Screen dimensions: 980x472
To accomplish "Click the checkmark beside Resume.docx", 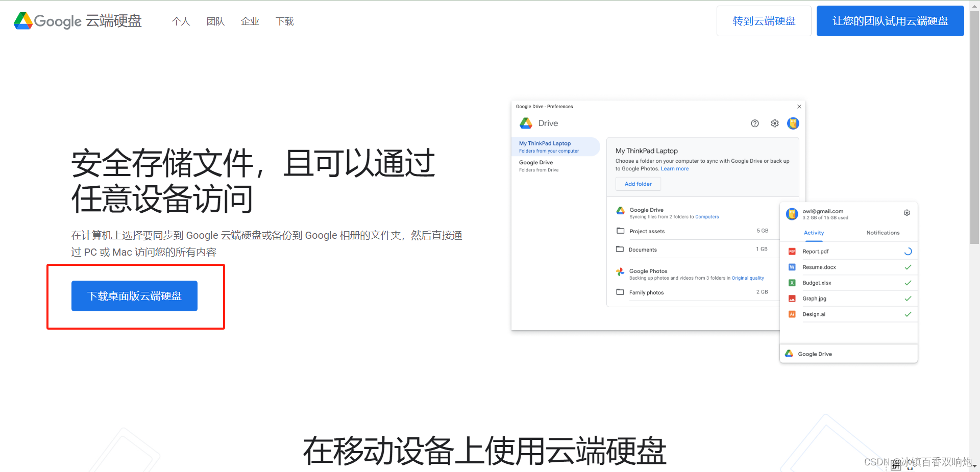I will tap(908, 267).
